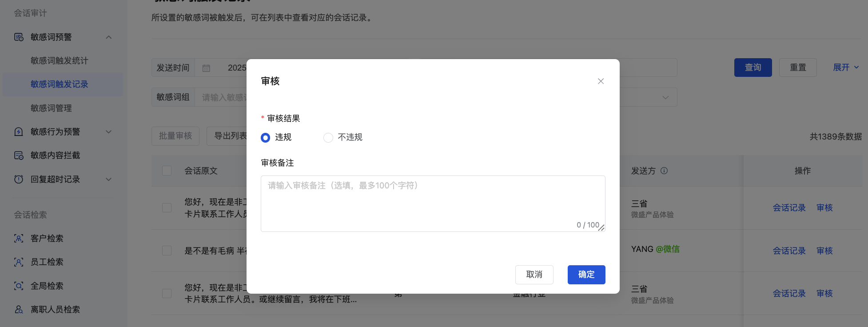Click the 敏感内容拦截 sidebar icon
This screenshot has width=868, height=327.
click(19, 156)
